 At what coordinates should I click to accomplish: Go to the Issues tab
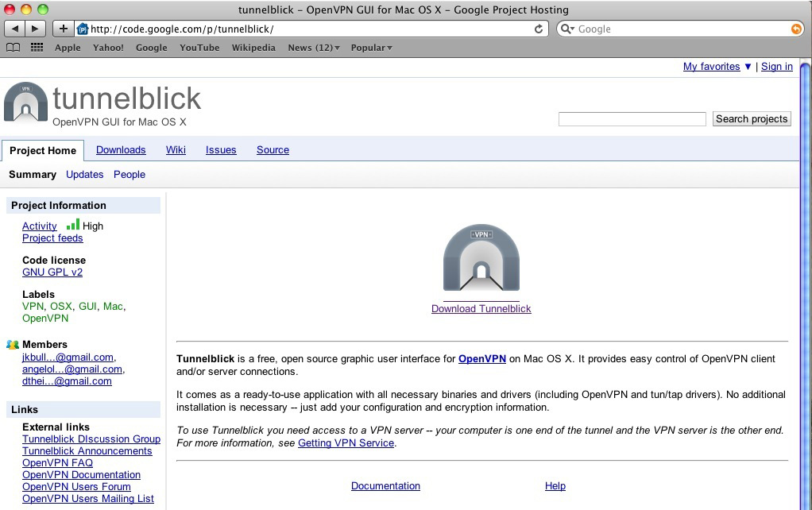pos(221,149)
